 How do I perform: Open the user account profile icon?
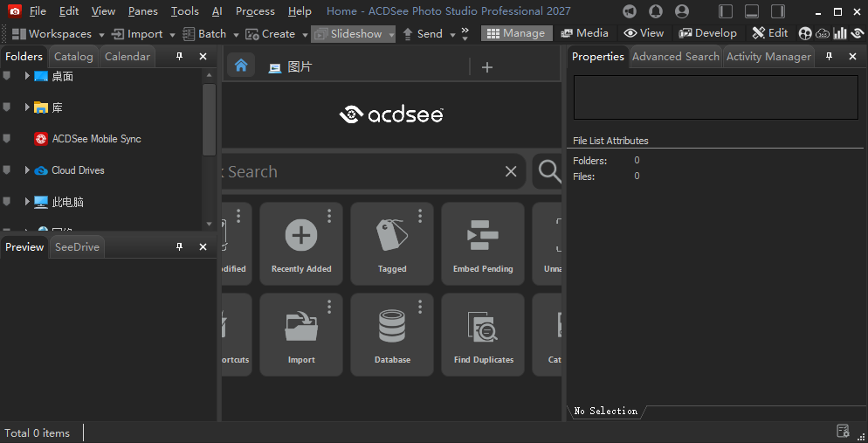pos(683,11)
